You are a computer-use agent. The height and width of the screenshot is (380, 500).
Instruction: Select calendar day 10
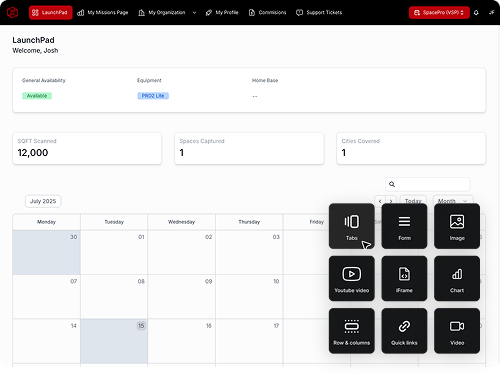[249, 297]
